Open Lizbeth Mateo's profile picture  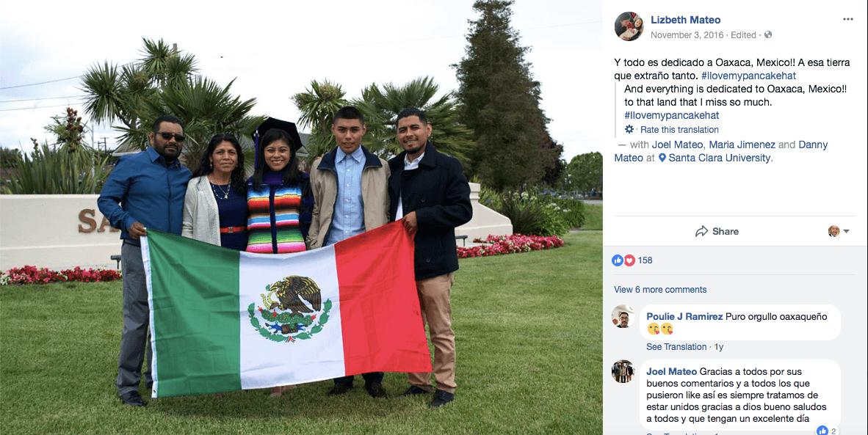tap(629, 26)
